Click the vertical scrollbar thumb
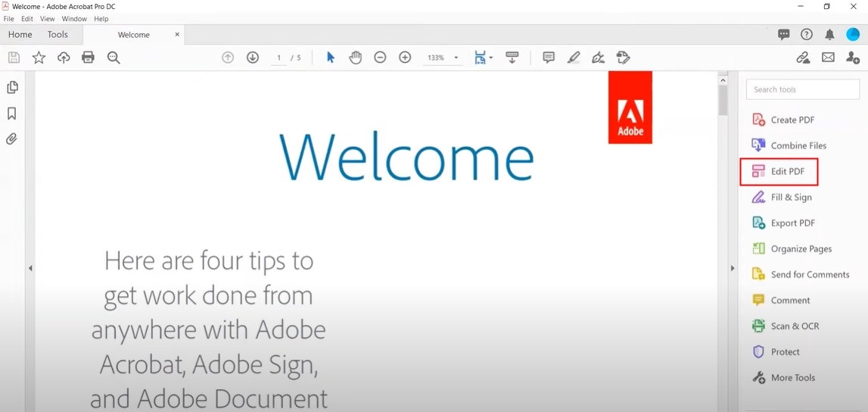Viewport: 868px width, 412px height. [x=723, y=100]
